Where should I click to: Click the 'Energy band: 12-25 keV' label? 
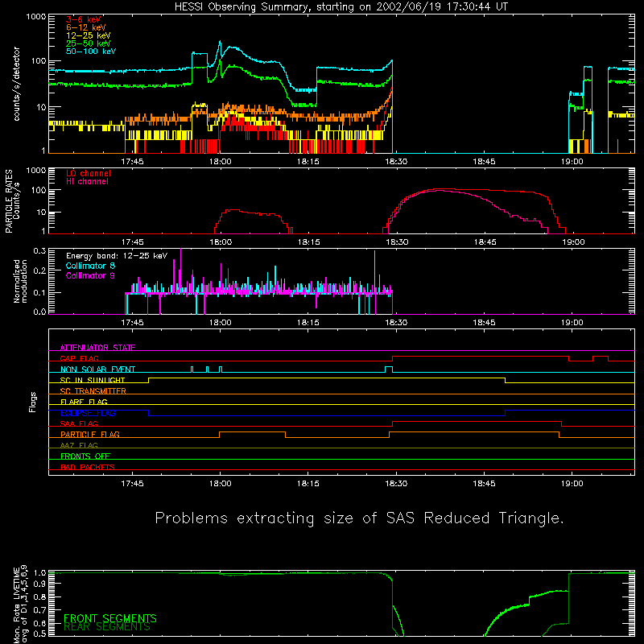click(117, 256)
